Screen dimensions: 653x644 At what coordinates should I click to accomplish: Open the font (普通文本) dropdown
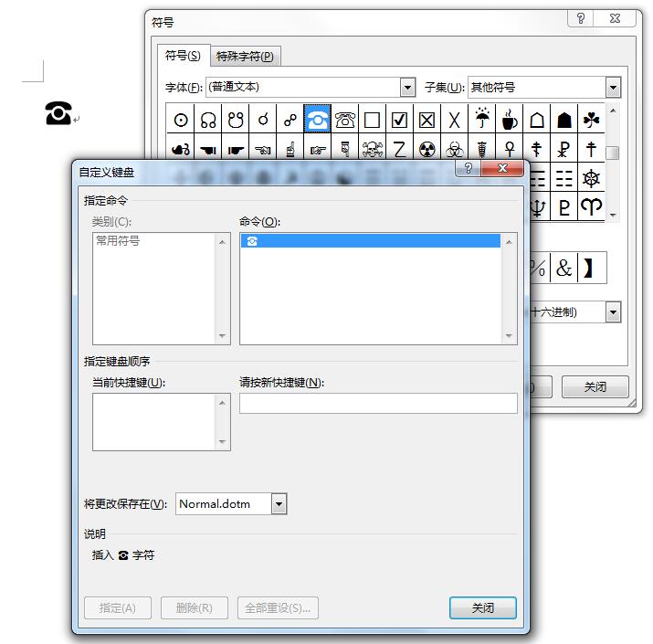pyautogui.click(x=407, y=88)
